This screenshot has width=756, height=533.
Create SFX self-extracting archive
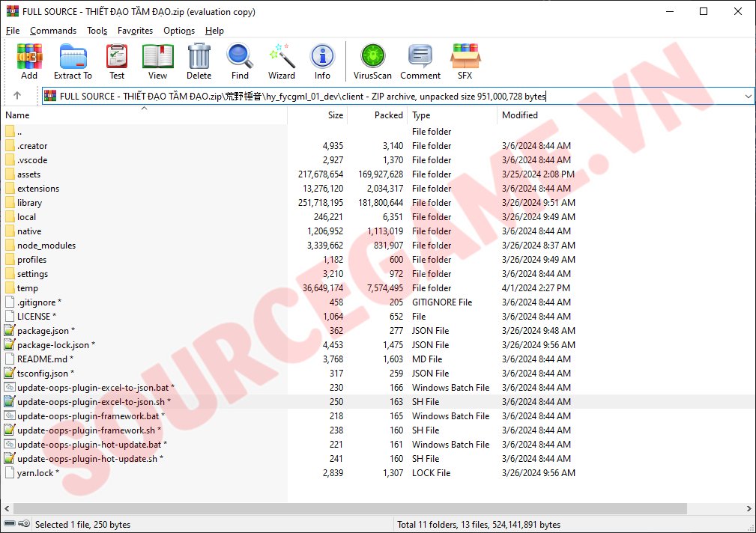tap(465, 61)
